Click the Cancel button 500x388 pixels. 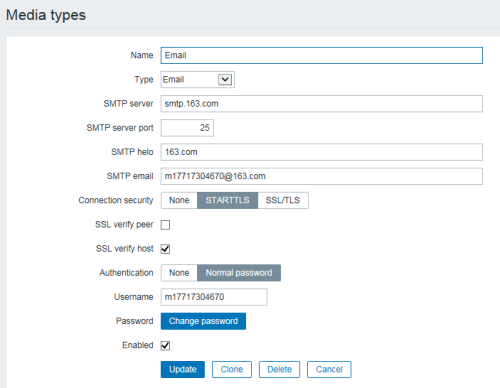coord(329,369)
